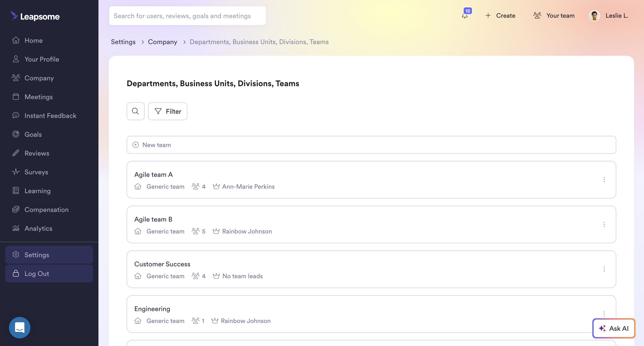
Task: Focus the global search field
Action: (187, 16)
